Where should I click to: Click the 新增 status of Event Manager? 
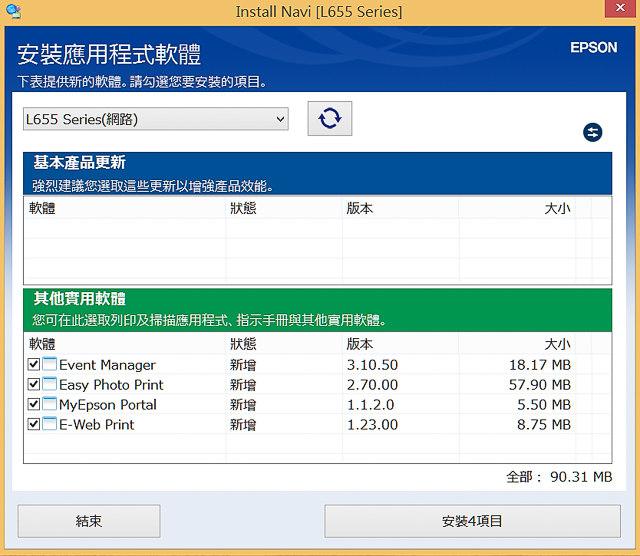(x=243, y=365)
